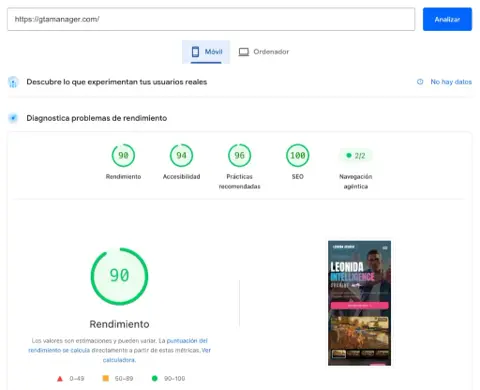
Task: Focus the URL input field with gtamanager.com
Action: coord(211,19)
